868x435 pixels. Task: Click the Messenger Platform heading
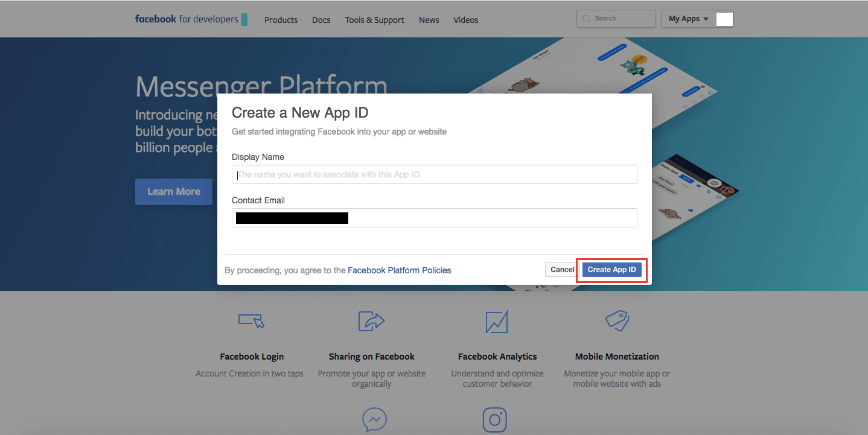[261, 87]
